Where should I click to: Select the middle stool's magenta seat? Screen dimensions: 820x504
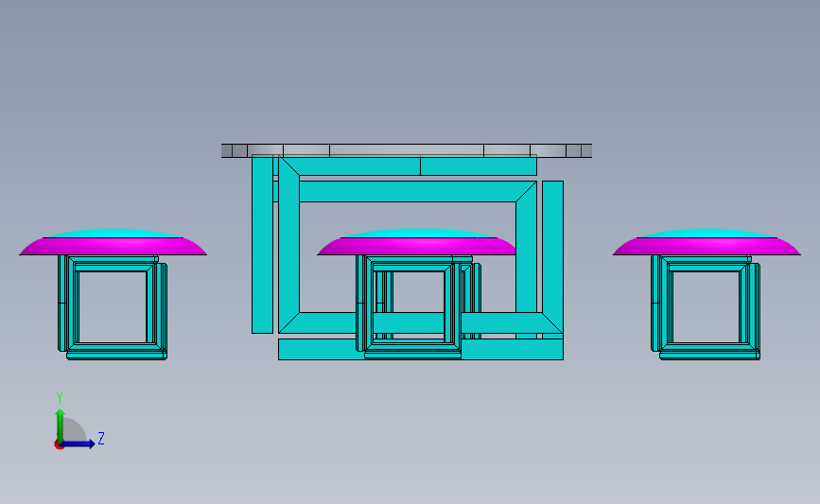417,246
